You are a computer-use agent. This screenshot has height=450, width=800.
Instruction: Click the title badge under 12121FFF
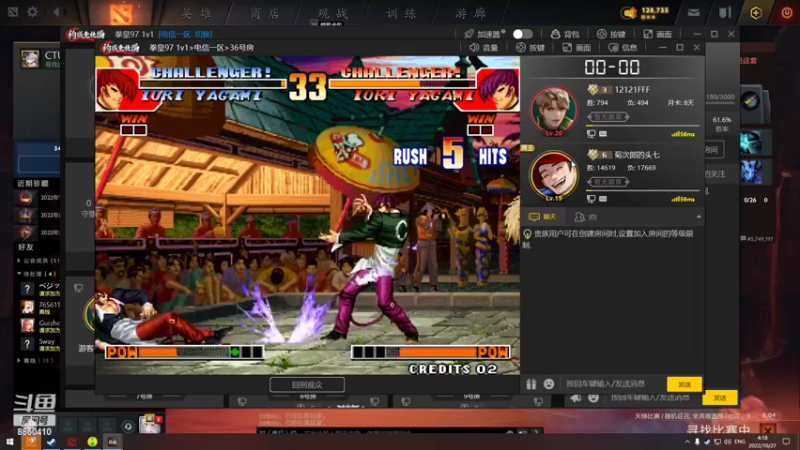608,117
